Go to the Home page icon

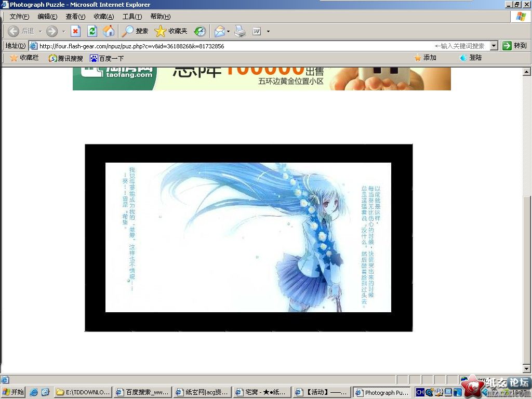click(109, 31)
